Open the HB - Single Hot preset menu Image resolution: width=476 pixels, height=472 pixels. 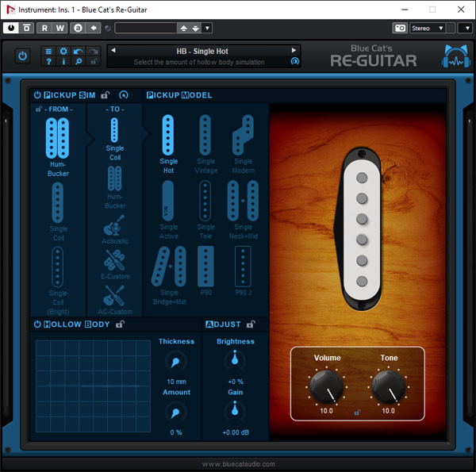click(x=202, y=51)
